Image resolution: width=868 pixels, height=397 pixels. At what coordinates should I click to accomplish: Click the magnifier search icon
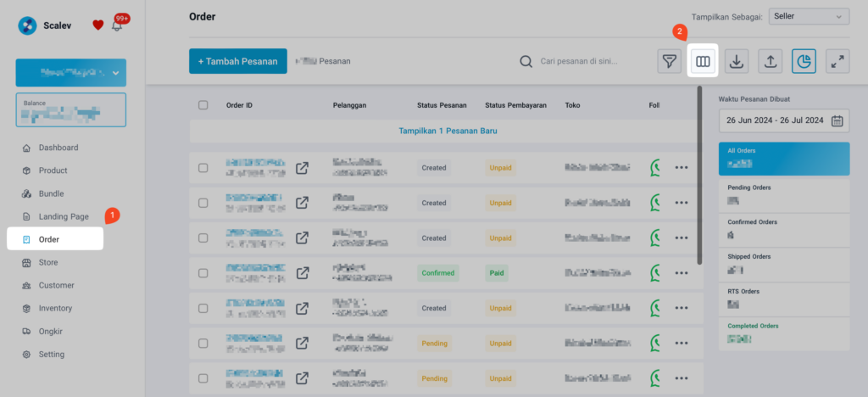coord(526,61)
